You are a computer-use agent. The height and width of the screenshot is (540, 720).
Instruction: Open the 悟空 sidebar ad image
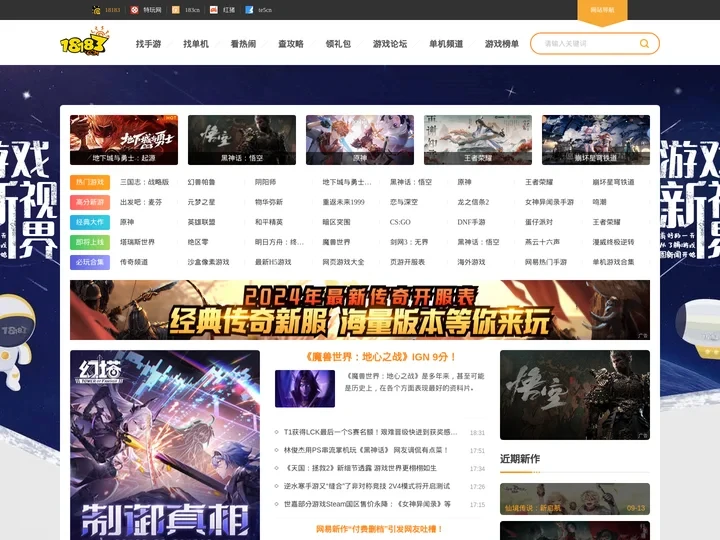(575, 395)
